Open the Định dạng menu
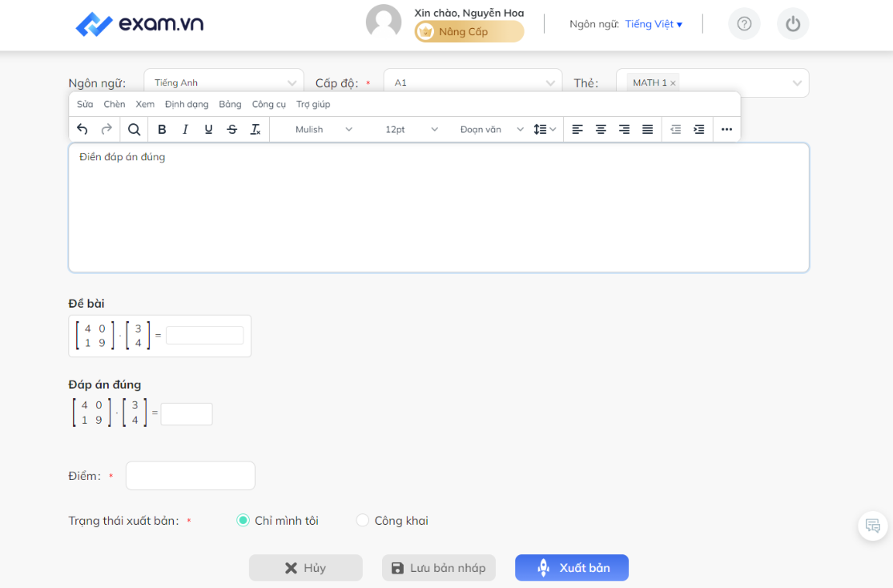893x588 pixels. [x=187, y=104]
